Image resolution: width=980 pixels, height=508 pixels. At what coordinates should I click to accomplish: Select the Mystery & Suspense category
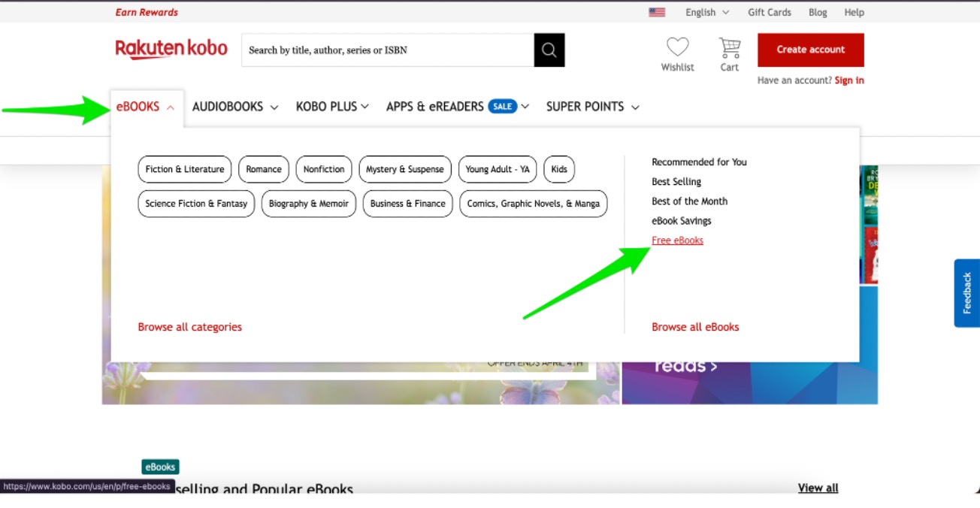pyautogui.click(x=405, y=169)
